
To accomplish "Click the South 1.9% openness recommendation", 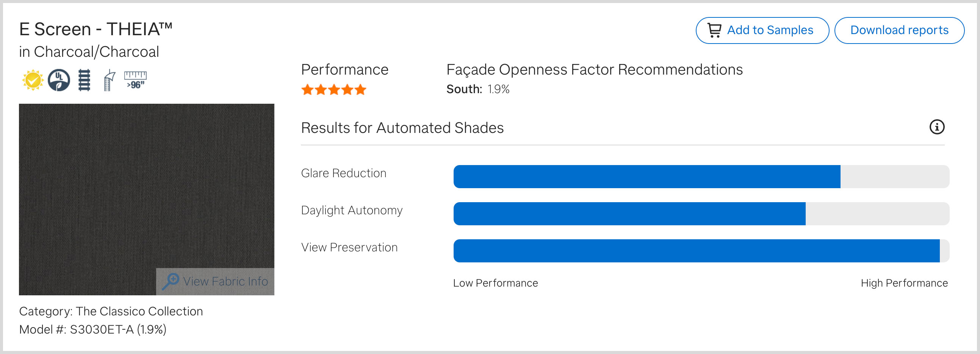I will (478, 89).
